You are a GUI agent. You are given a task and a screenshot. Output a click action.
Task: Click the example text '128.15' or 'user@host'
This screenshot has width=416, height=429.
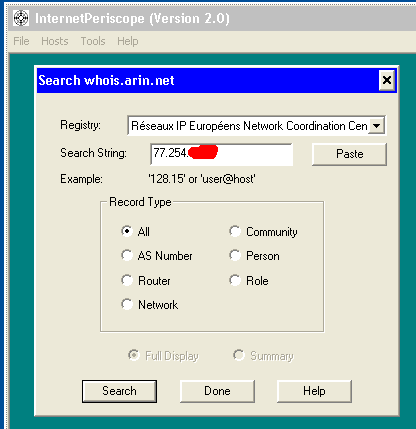click(x=202, y=179)
